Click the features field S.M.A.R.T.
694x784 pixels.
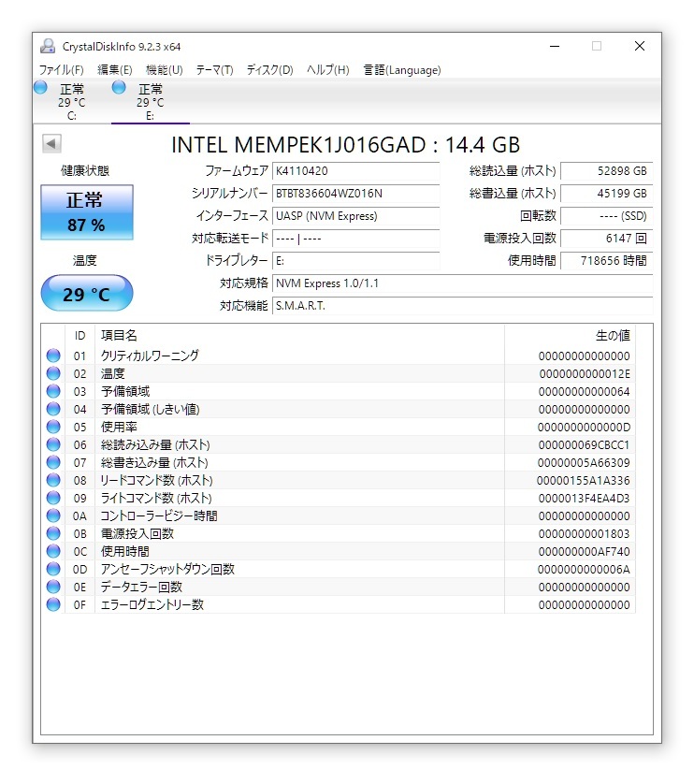(462, 306)
